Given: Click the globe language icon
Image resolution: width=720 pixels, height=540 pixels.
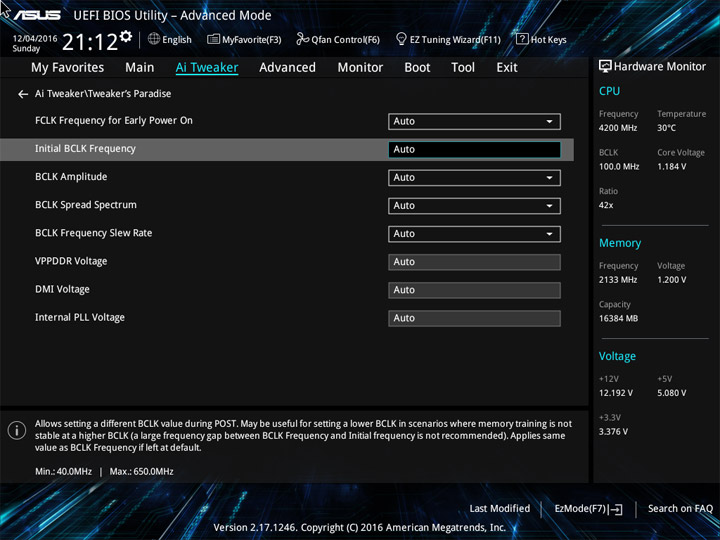Looking at the screenshot, I should (154, 39).
